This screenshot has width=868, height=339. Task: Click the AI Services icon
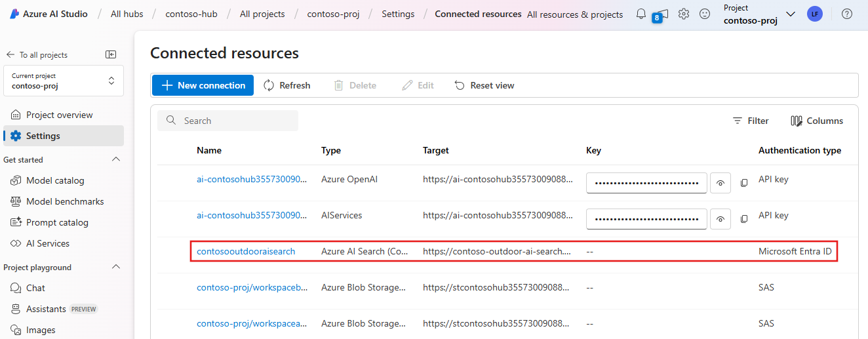coord(16,243)
